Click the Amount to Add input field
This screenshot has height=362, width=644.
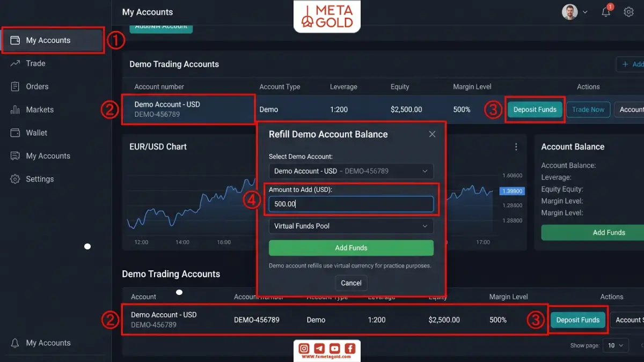(x=351, y=204)
